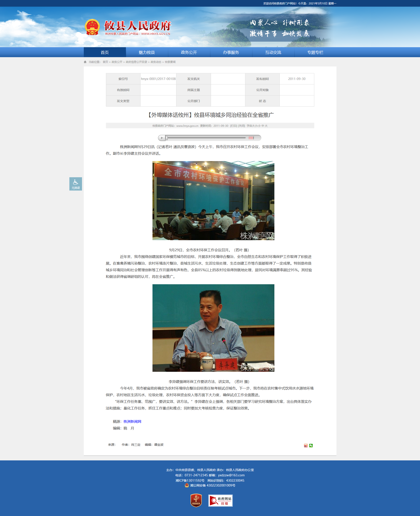The image size is (420, 516).
Task: Click the 政府信息公开目录 breadcrumb link
Action: tap(137, 62)
